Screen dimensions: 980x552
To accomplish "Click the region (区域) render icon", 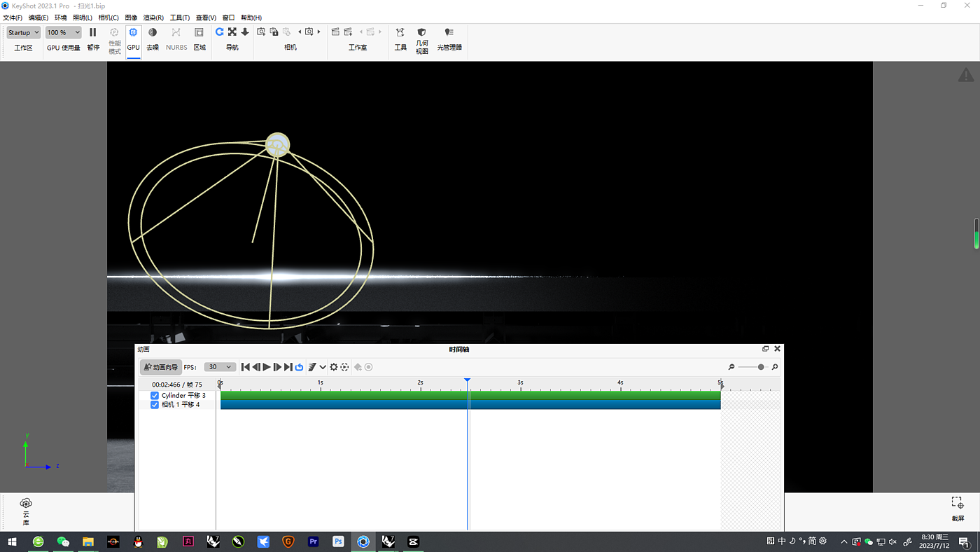I will tap(199, 33).
